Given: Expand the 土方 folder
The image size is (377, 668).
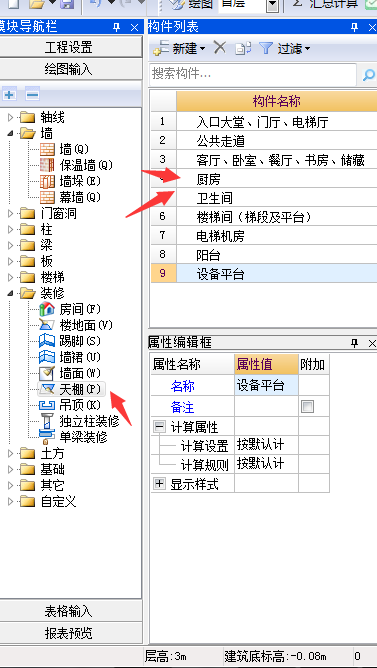Looking at the screenshot, I should coord(11,454).
